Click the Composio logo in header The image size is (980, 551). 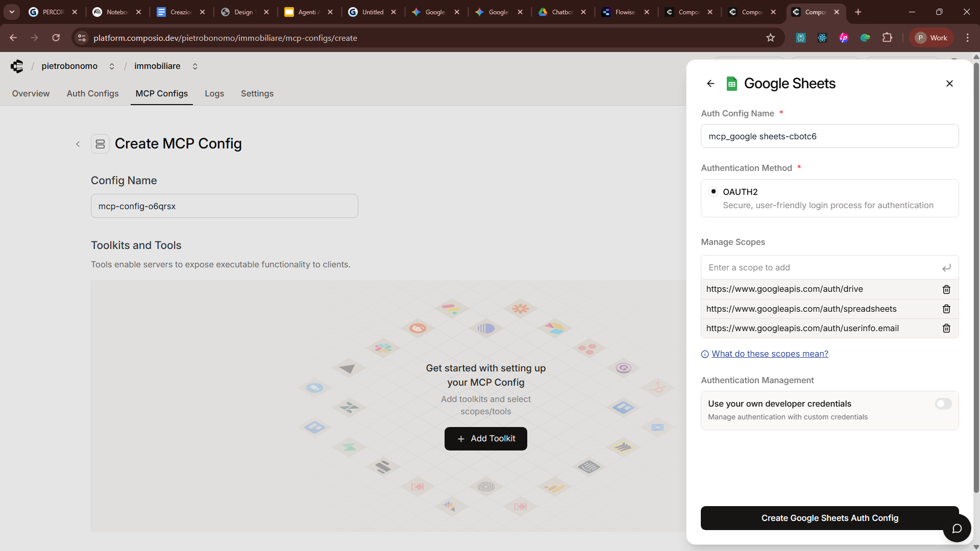point(17,66)
